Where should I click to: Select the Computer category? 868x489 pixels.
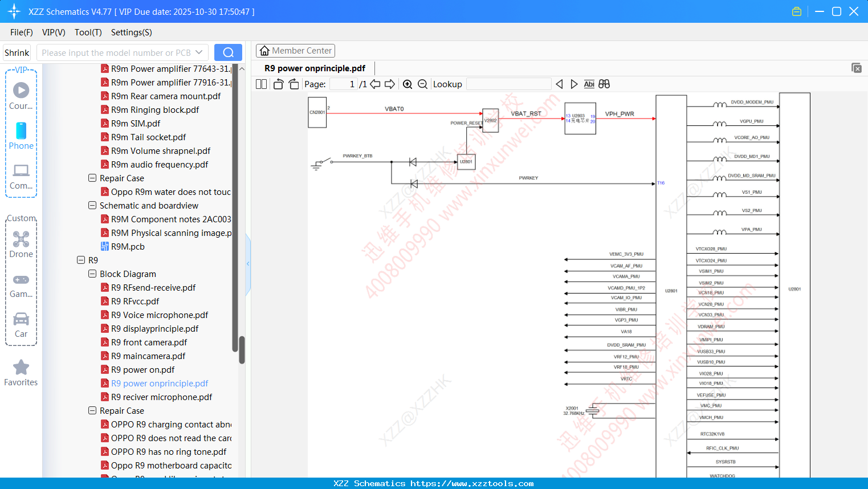coord(21,177)
